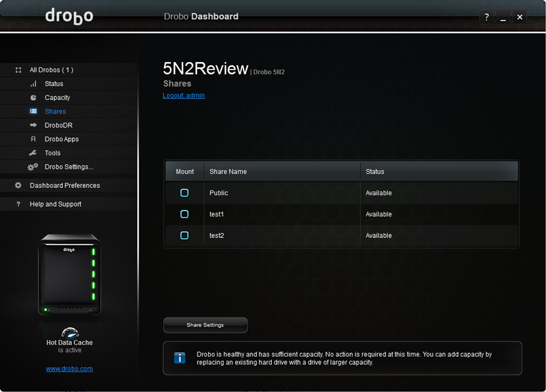546x392 pixels.
Task: Open Drobo Settings...
Action: pyautogui.click(x=69, y=167)
